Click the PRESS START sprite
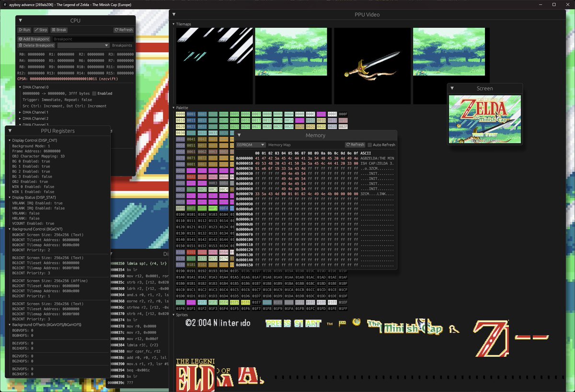 click(x=293, y=324)
